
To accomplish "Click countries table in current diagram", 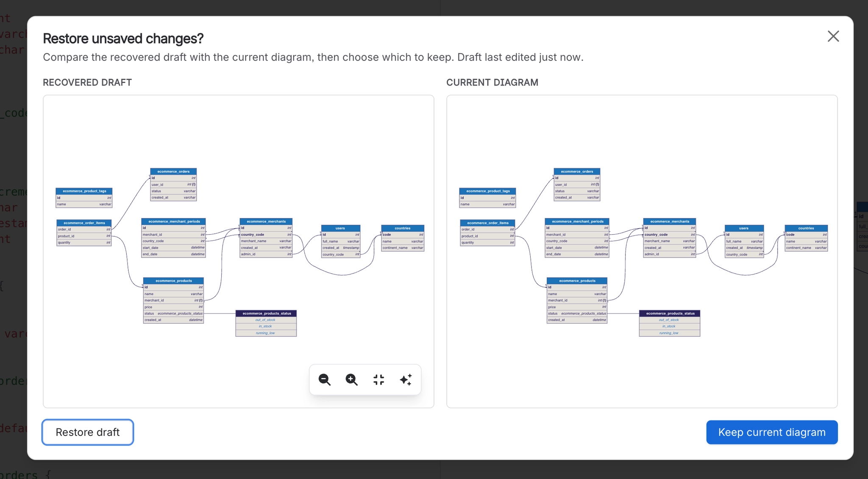I will tap(806, 238).
